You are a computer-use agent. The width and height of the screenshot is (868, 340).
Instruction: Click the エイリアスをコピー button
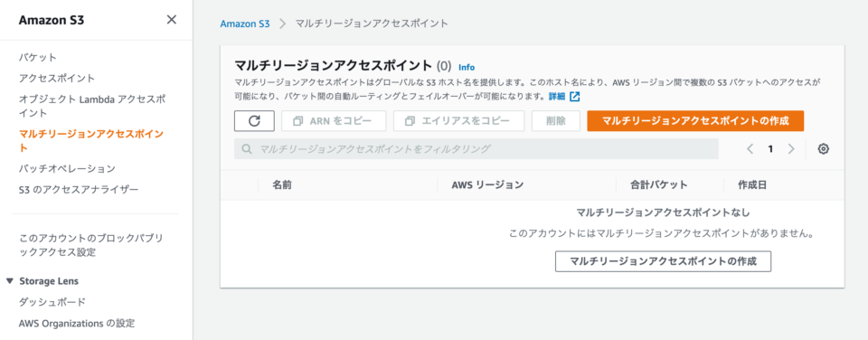click(x=459, y=120)
